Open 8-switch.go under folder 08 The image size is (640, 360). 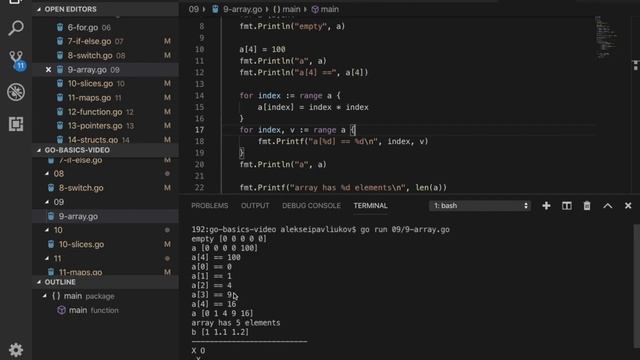(x=105, y=188)
